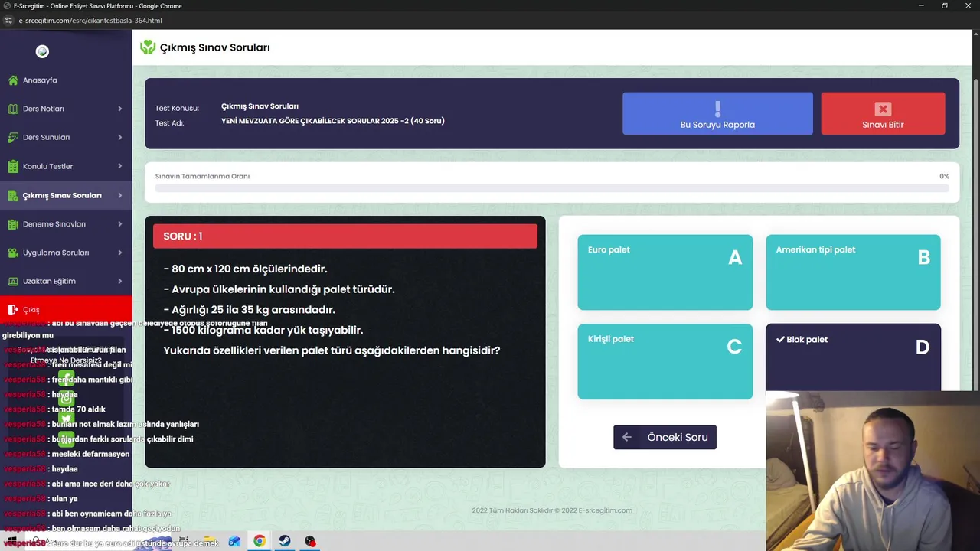The image size is (980, 551).
Task: Open Chrome from the Windows taskbar
Action: pyautogui.click(x=260, y=541)
